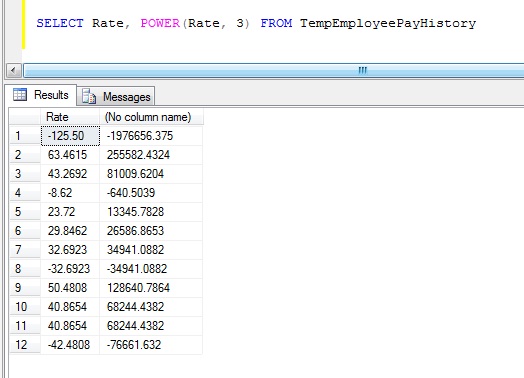Select row header number 5
This screenshot has width=524, height=378.
[x=25, y=212]
